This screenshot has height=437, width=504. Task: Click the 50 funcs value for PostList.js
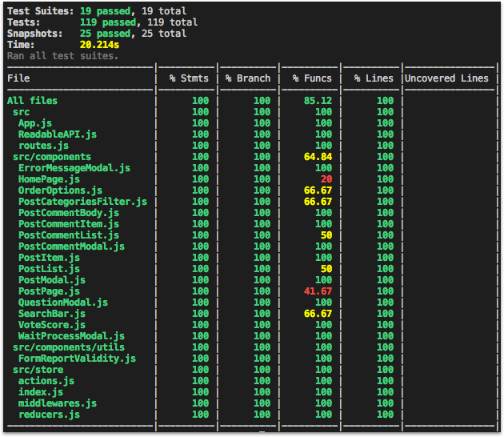(326, 269)
